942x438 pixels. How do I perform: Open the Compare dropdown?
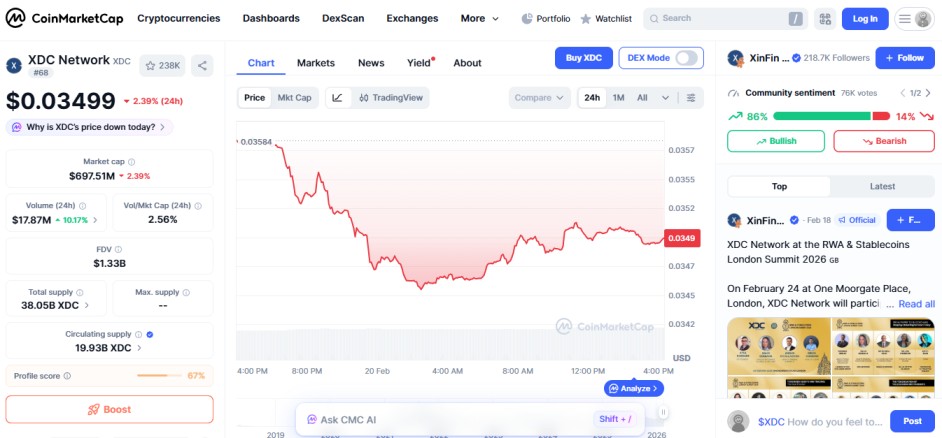point(539,98)
